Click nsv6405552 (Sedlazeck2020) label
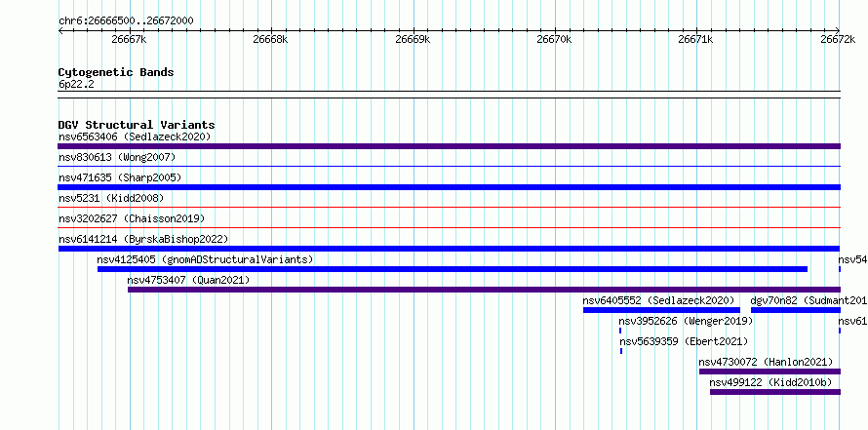The image size is (868, 430). [x=658, y=300]
